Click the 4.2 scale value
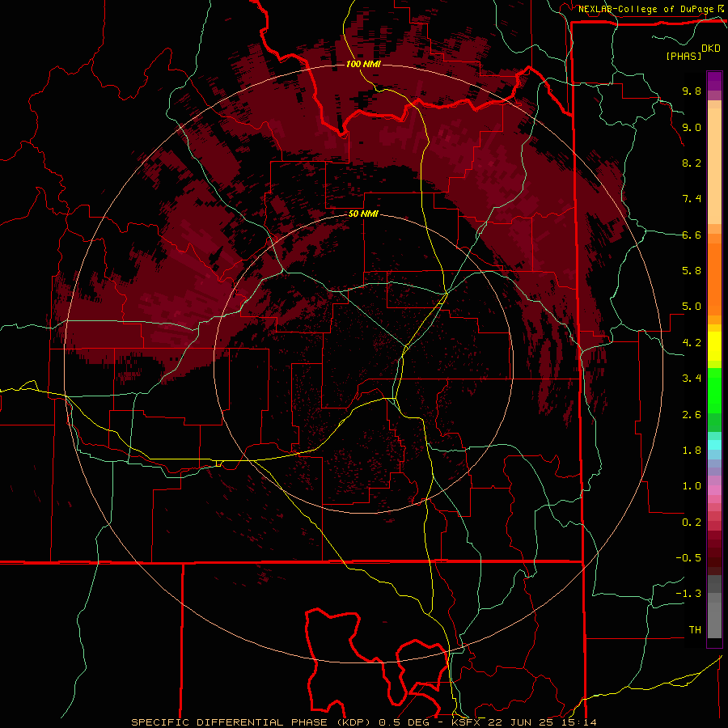This screenshot has width=728, height=728. pyautogui.click(x=692, y=343)
